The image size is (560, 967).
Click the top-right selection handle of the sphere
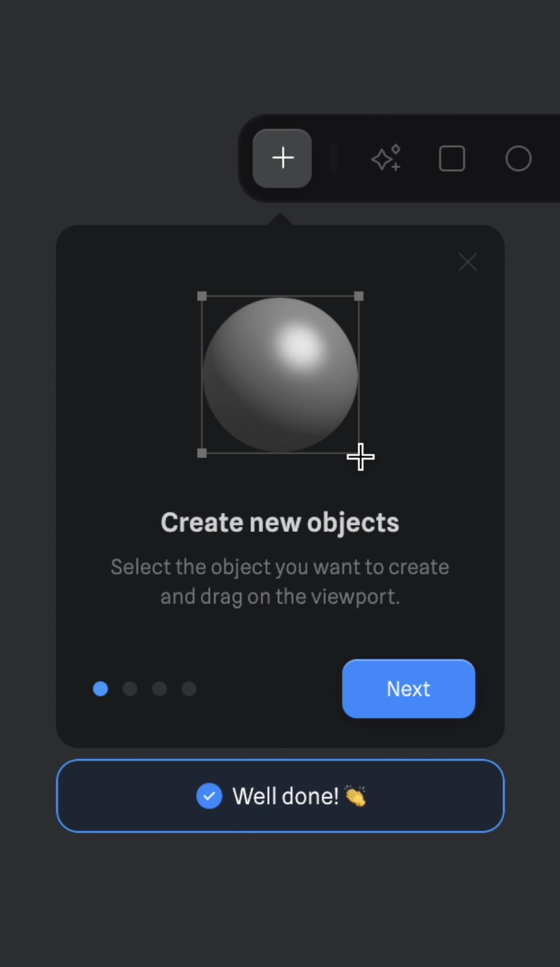pos(359,296)
